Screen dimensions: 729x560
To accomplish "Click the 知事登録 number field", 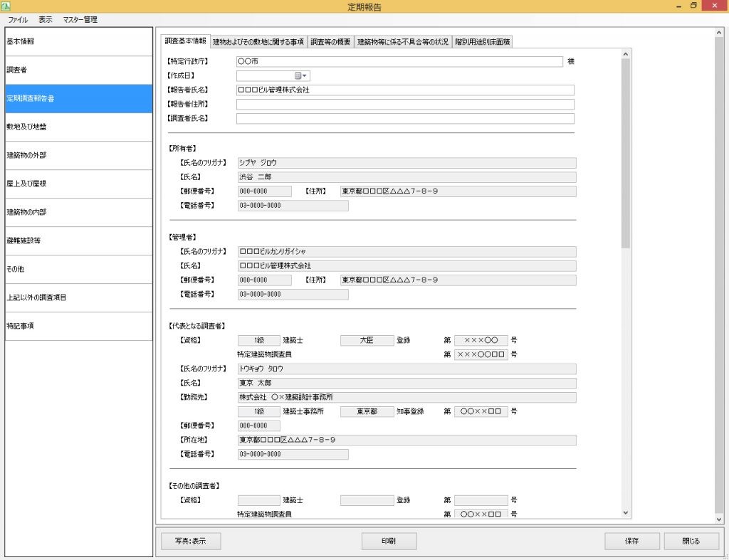I will [x=481, y=412].
